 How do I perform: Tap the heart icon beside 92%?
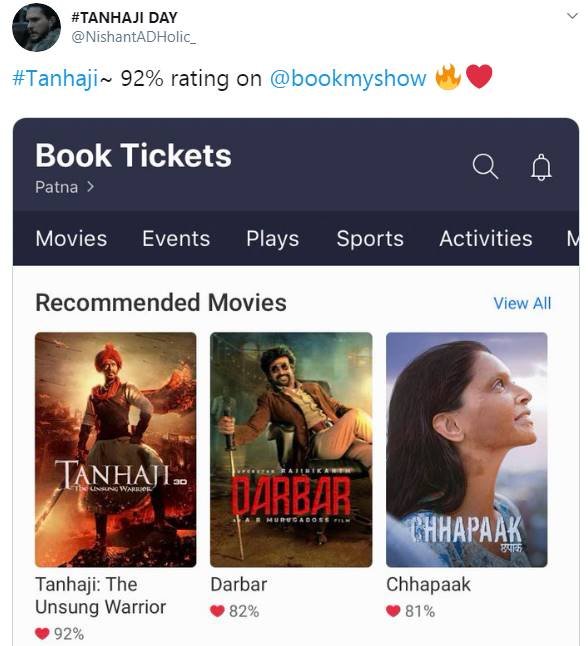[42, 633]
